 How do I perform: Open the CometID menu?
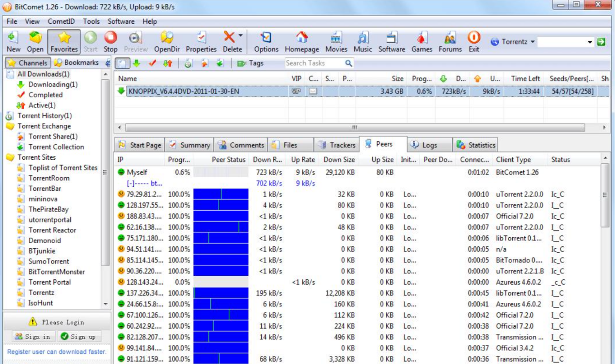point(62,21)
